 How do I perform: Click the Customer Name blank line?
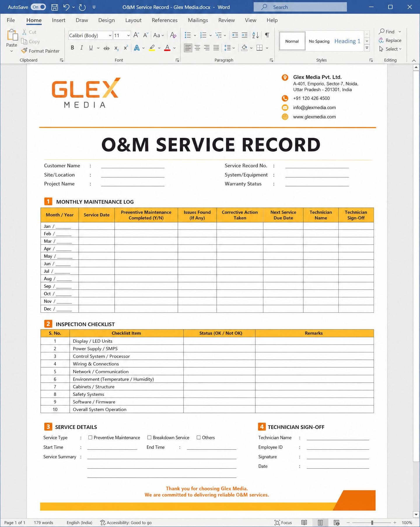tap(133, 166)
